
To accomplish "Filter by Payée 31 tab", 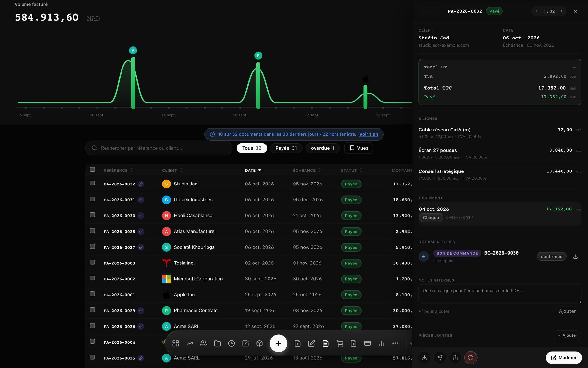I will (286, 148).
